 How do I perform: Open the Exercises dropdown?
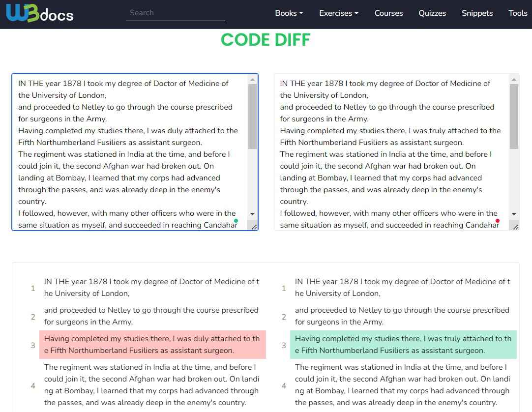pyautogui.click(x=338, y=13)
